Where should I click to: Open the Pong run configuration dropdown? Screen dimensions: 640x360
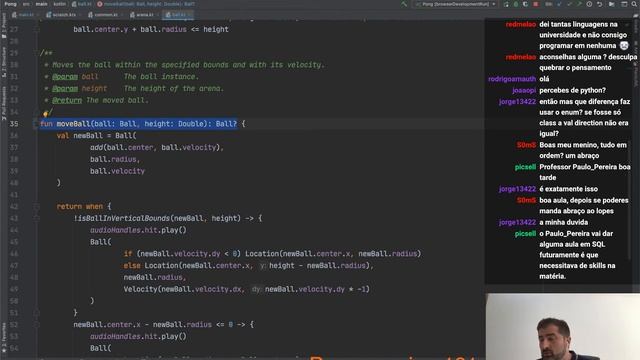(x=456, y=4)
